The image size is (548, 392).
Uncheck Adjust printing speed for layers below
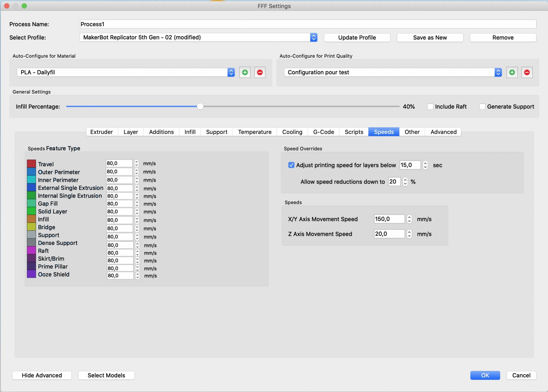291,165
